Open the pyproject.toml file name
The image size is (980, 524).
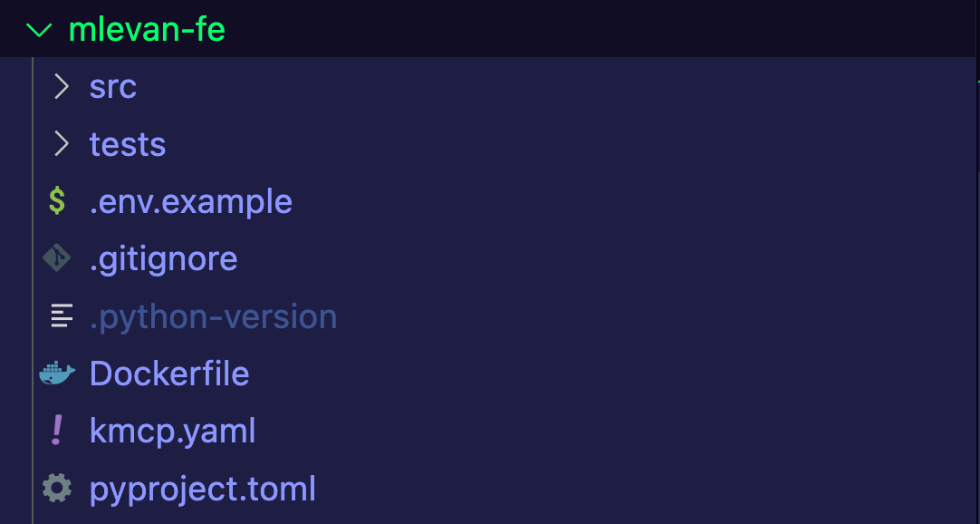(x=203, y=489)
